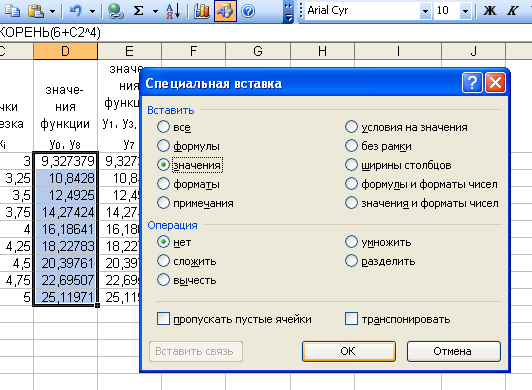This screenshot has height=390, width=532.
Task: Select column J header
Action: click(x=474, y=51)
